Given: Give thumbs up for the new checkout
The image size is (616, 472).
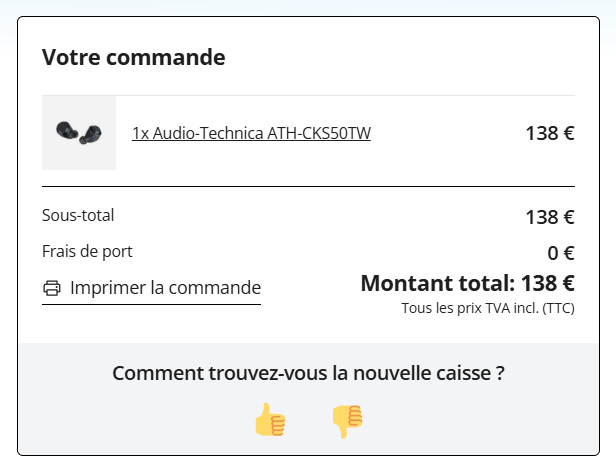Looking at the screenshot, I should coord(270,419).
